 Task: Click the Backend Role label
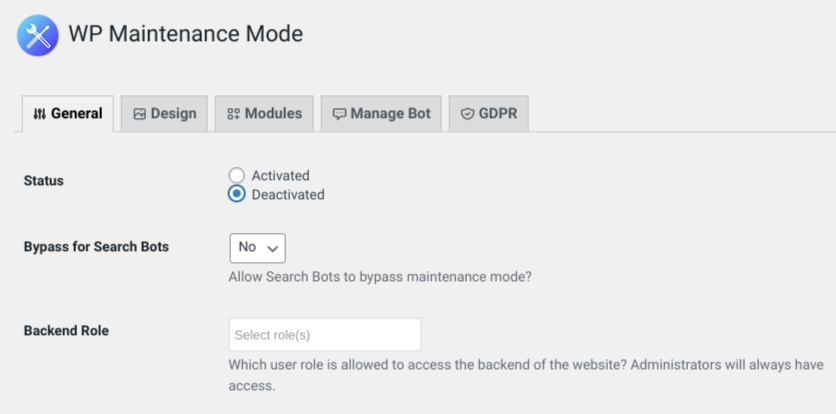pyautogui.click(x=66, y=331)
